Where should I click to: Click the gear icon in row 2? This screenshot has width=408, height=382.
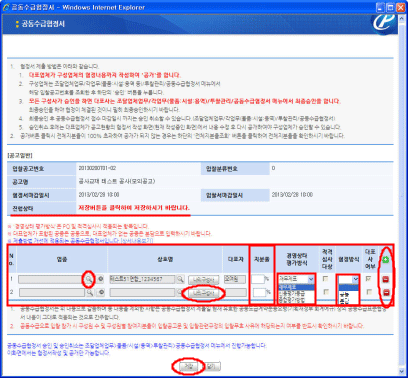[101, 292]
